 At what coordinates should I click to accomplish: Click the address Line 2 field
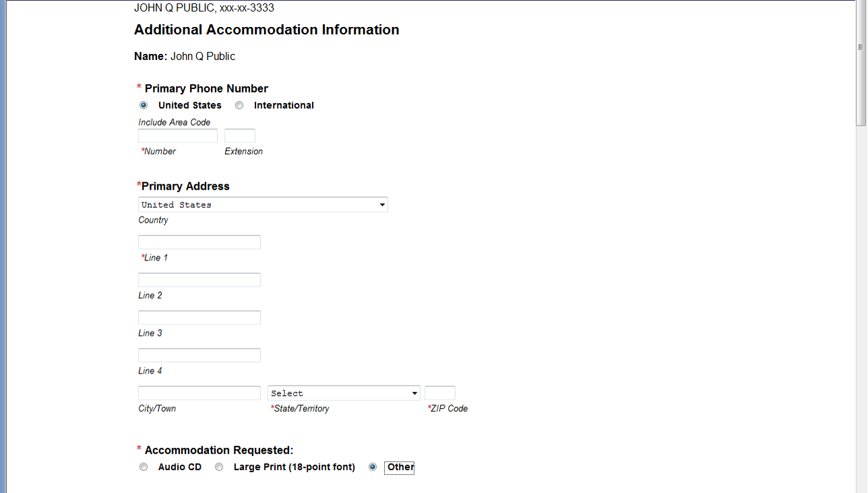pos(199,280)
